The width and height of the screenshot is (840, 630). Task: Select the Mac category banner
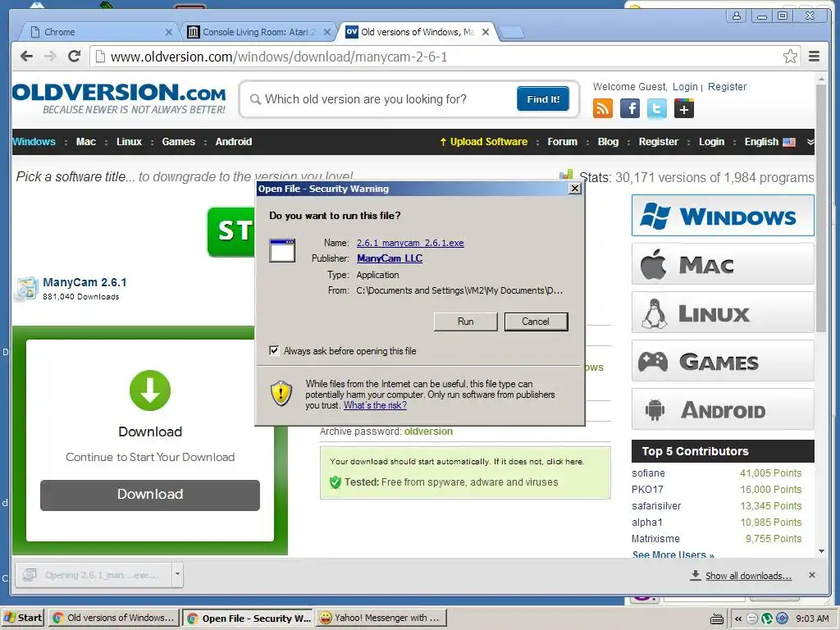click(x=723, y=263)
